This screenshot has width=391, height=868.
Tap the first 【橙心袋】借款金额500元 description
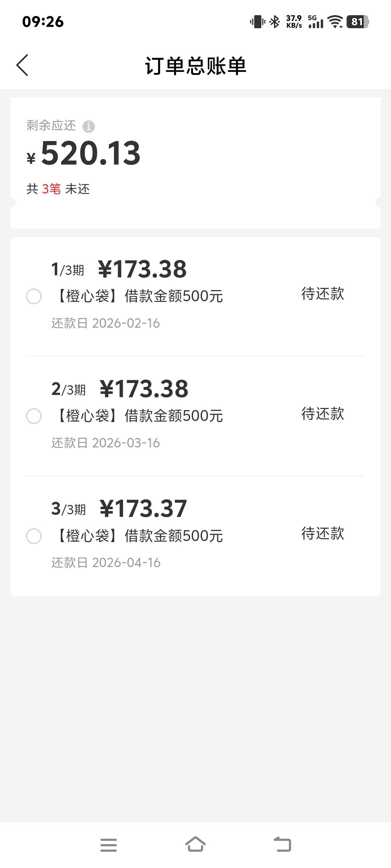139,296
